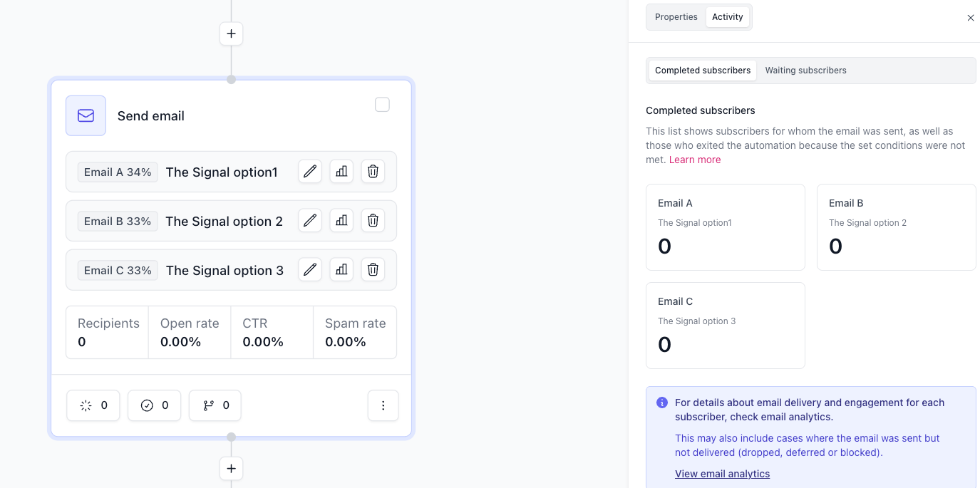Screen dimensions: 980x488
Task: Edit Email B with the pencil icon
Action: pos(310,221)
